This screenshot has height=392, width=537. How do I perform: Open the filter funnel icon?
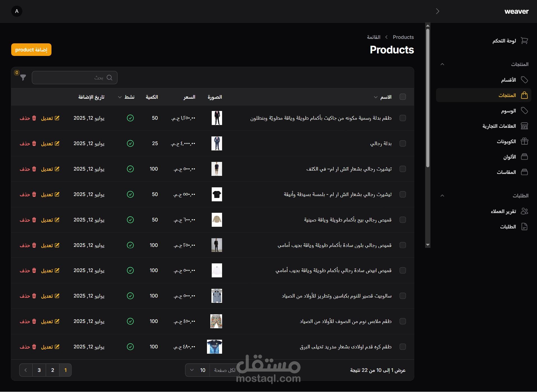point(23,77)
